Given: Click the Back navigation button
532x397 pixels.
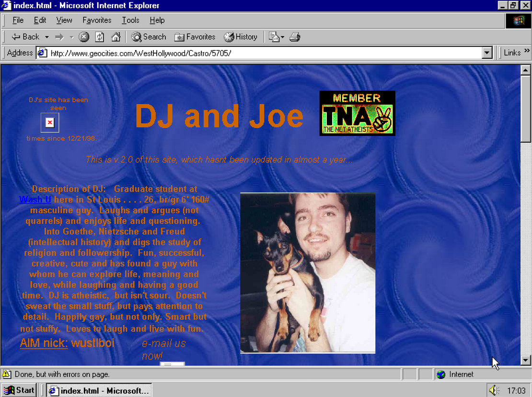Looking at the screenshot, I should click(x=25, y=37).
